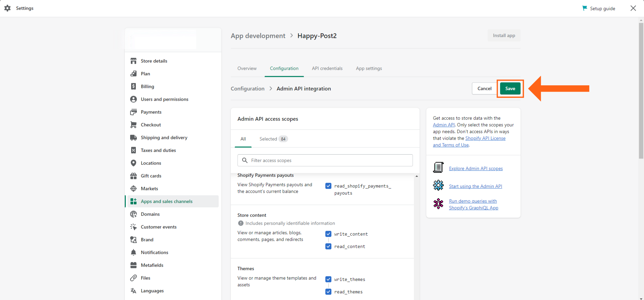644x300 pixels.
Task: Switch to the API credentials tab
Action: click(x=327, y=68)
